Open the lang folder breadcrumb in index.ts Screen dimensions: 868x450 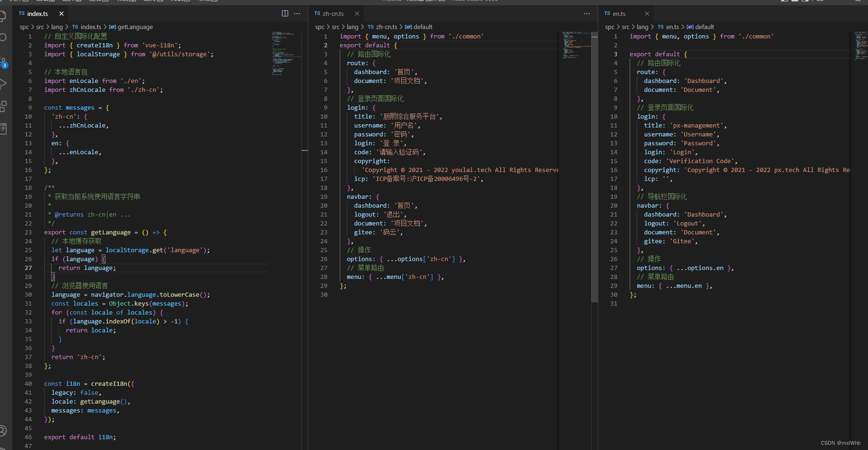(57, 27)
